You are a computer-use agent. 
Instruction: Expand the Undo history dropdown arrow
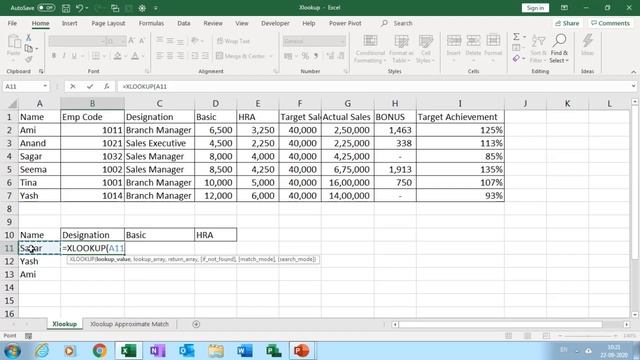click(87, 8)
